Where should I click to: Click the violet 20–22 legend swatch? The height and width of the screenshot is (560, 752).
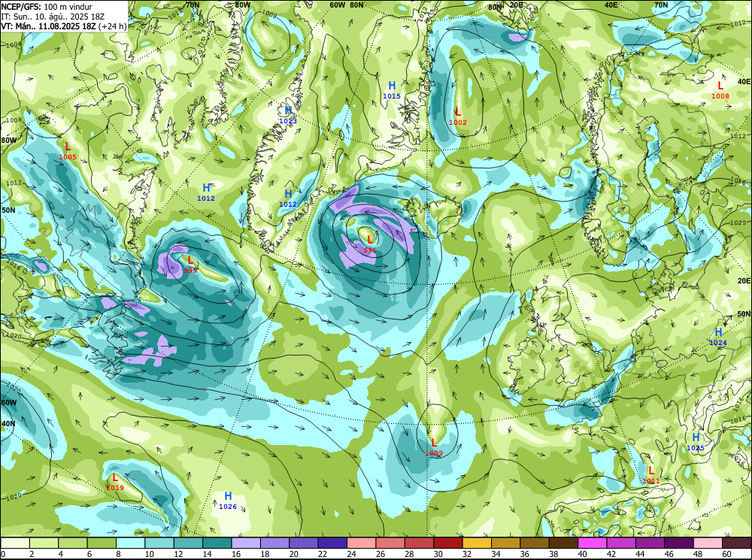(x=304, y=543)
